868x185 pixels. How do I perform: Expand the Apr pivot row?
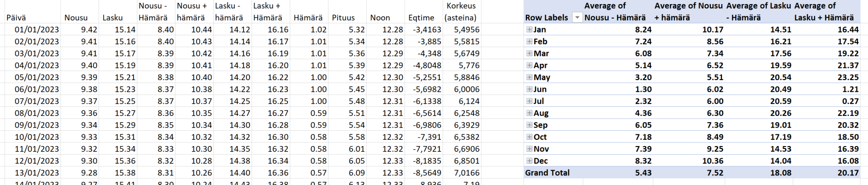(529, 65)
